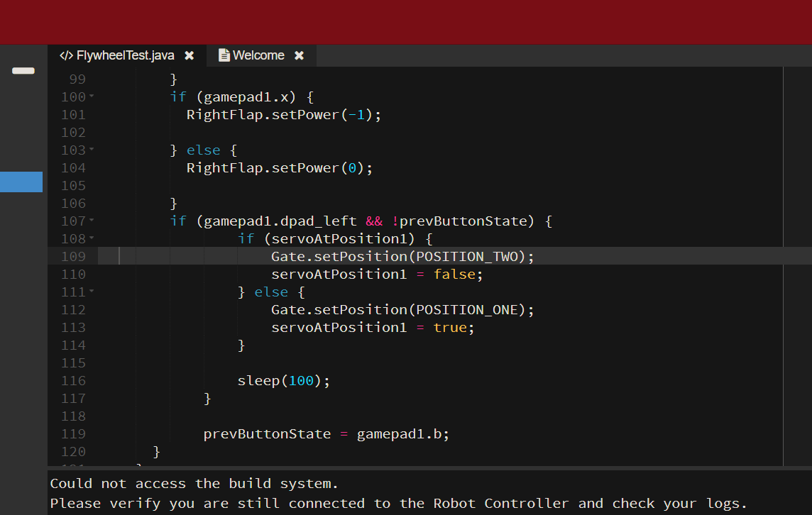Collapse the else block at line 111
Viewport: 812px width, 515px height.
[92, 292]
